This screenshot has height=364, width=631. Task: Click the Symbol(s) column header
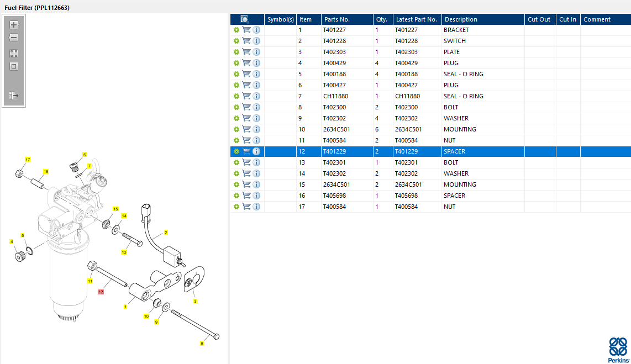pos(281,19)
